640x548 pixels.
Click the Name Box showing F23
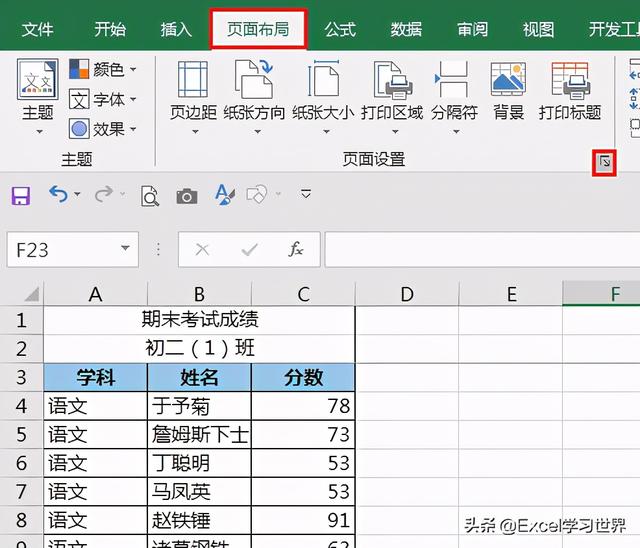click(73, 249)
